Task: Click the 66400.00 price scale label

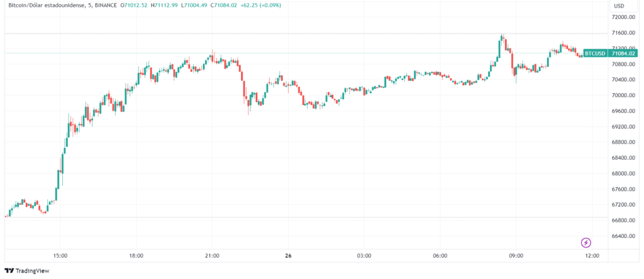Action: coord(623,236)
